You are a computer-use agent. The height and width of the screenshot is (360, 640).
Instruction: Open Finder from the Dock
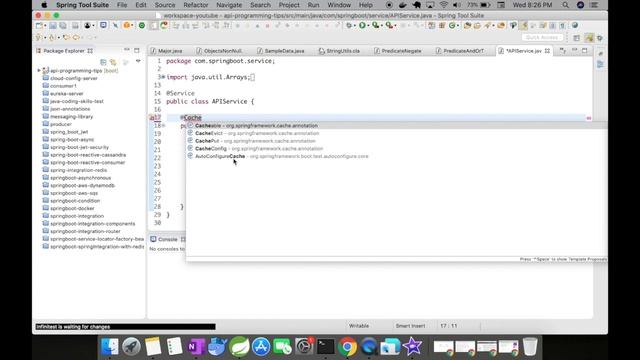[110, 347]
